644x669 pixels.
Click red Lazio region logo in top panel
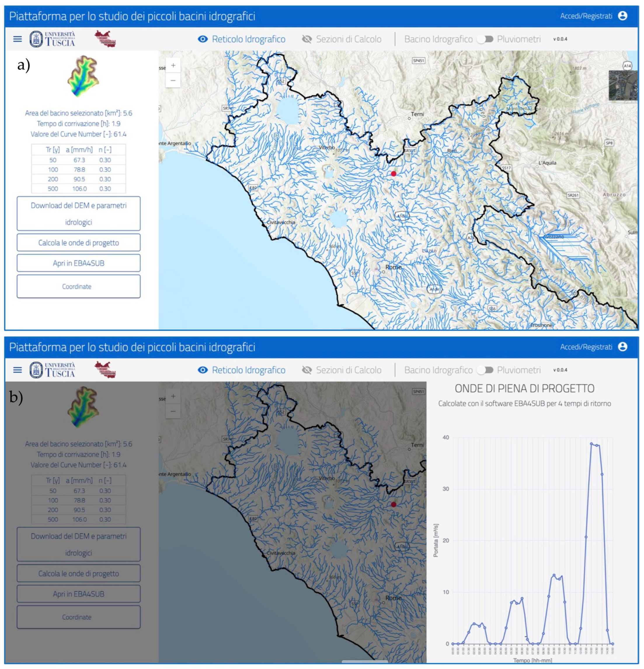coord(105,39)
